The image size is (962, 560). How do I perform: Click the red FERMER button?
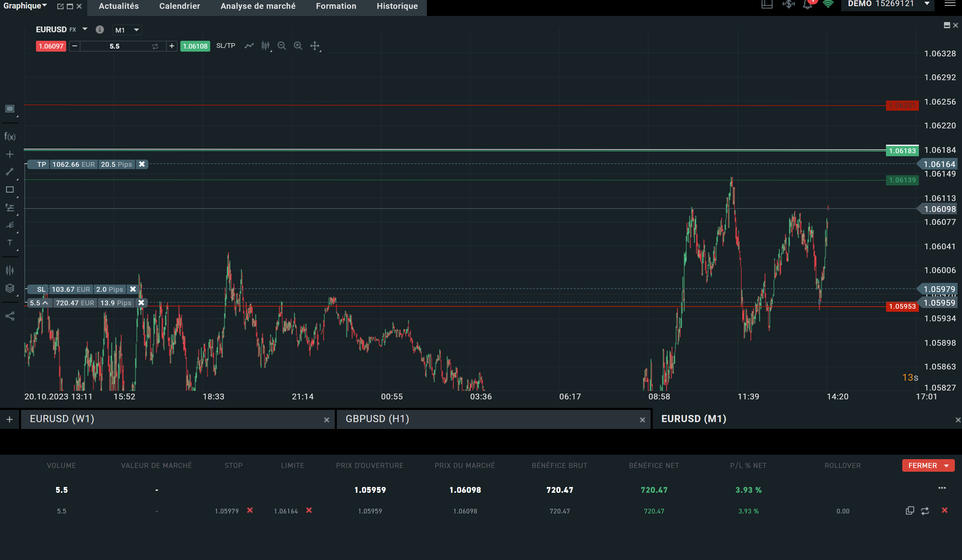coord(923,465)
